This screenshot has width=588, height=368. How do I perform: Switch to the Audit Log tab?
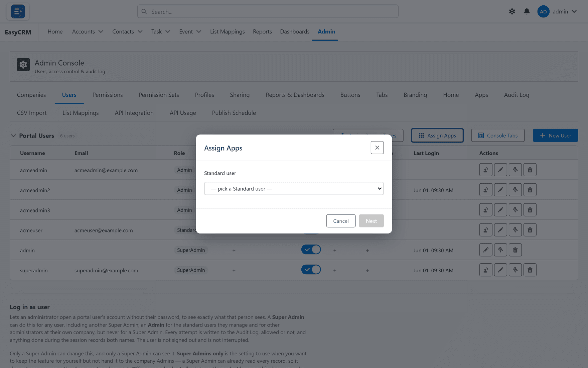coord(517,95)
